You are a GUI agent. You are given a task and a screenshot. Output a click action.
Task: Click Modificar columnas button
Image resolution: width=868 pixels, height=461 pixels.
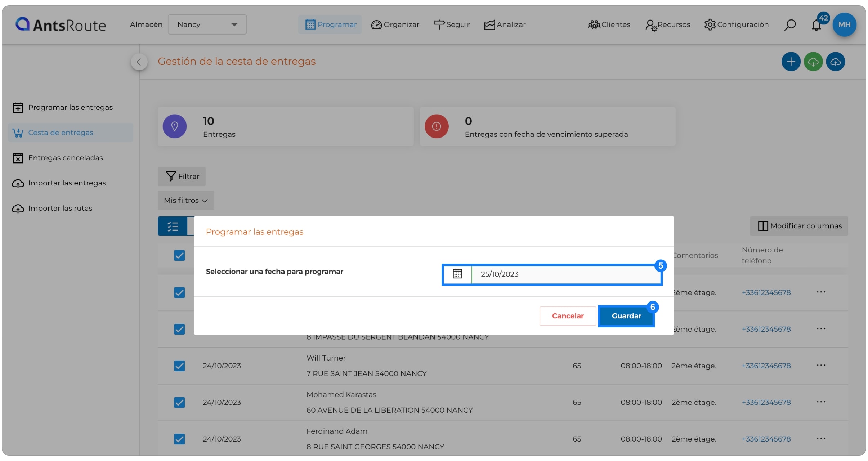[x=799, y=226]
